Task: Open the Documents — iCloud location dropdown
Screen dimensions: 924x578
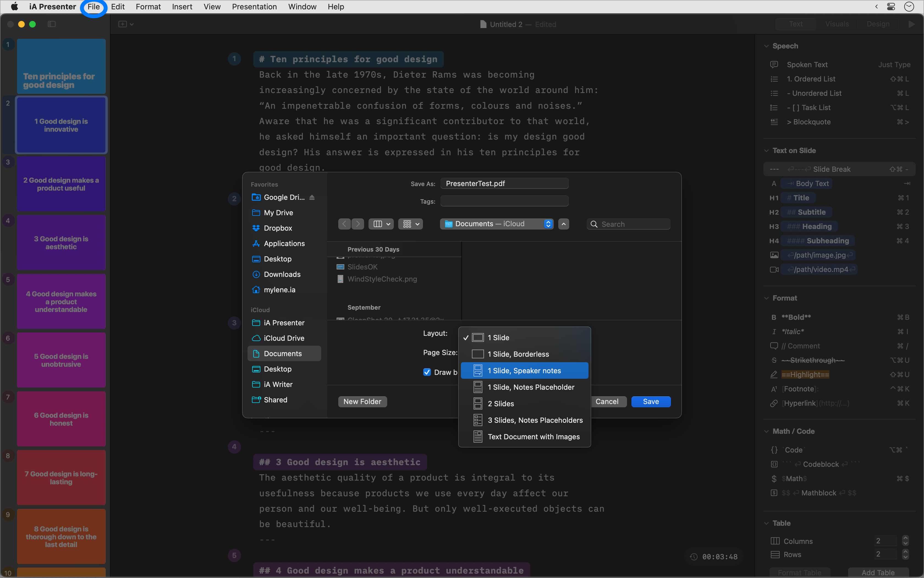Action: (x=496, y=224)
